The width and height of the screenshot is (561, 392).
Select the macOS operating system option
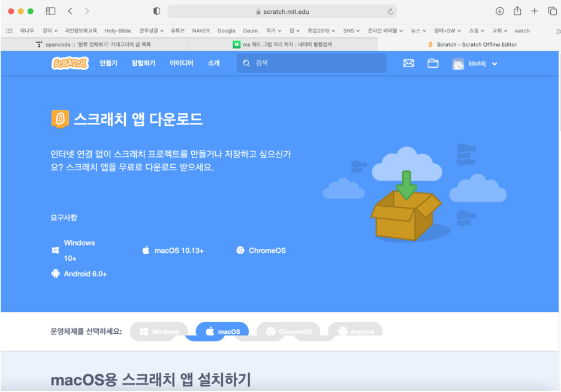pos(222,331)
